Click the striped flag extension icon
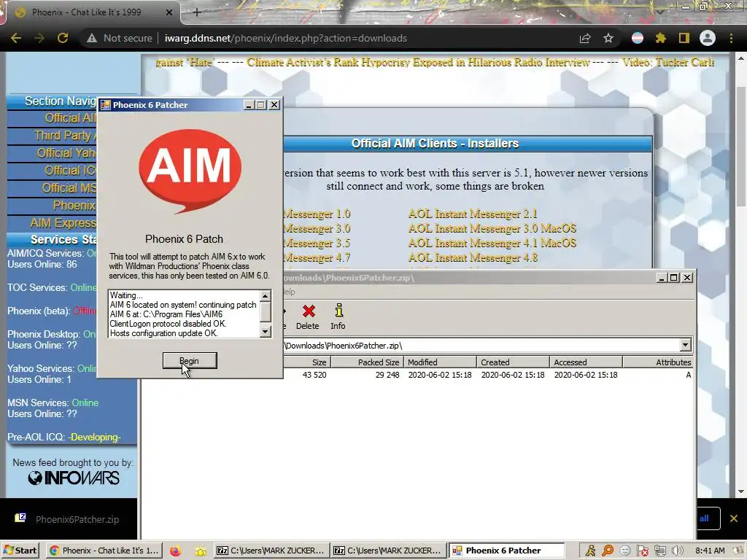The height and width of the screenshot is (560, 747). 638,38
